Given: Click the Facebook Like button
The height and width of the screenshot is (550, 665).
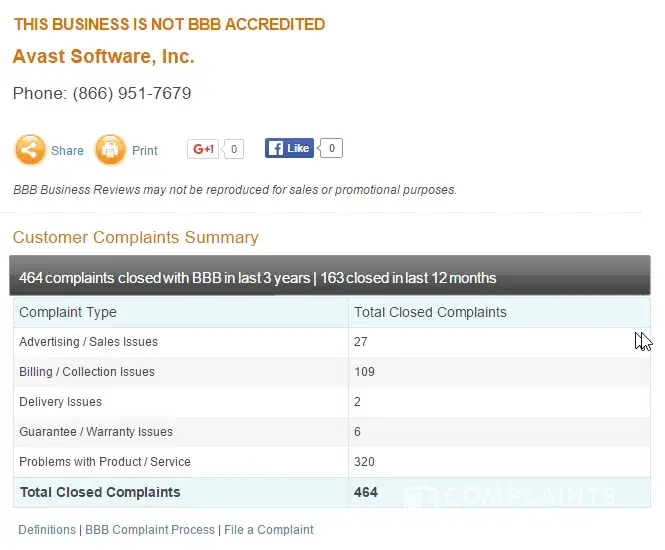Looking at the screenshot, I should click(x=289, y=148).
